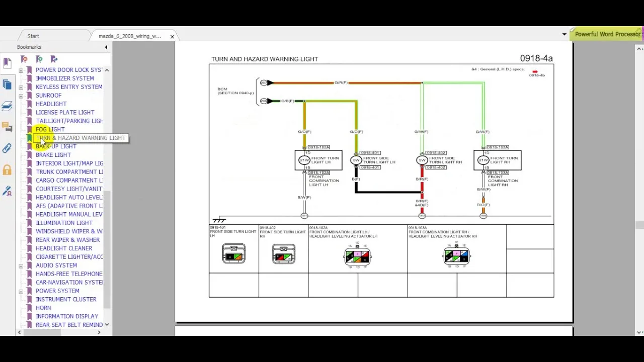644x362 pixels.
Task: Open the CIGARETTE LIGHTER/ACCESSORY bookmark
Action: coord(69,257)
